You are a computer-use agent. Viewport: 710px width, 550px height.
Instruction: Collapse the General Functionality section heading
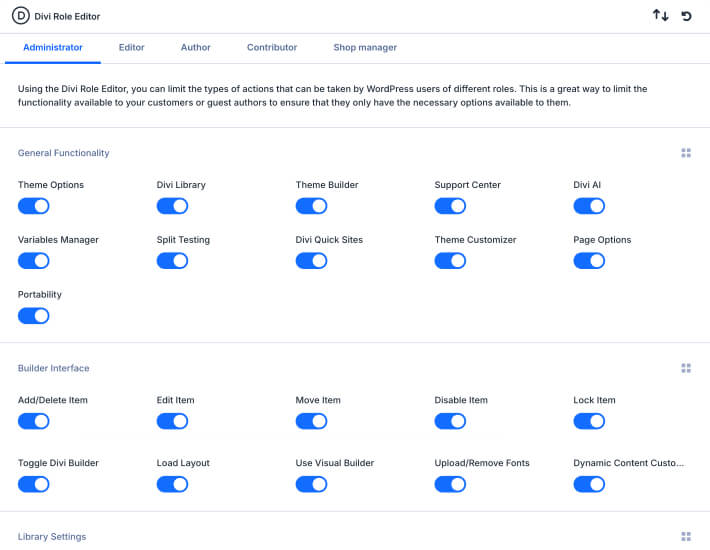64,153
